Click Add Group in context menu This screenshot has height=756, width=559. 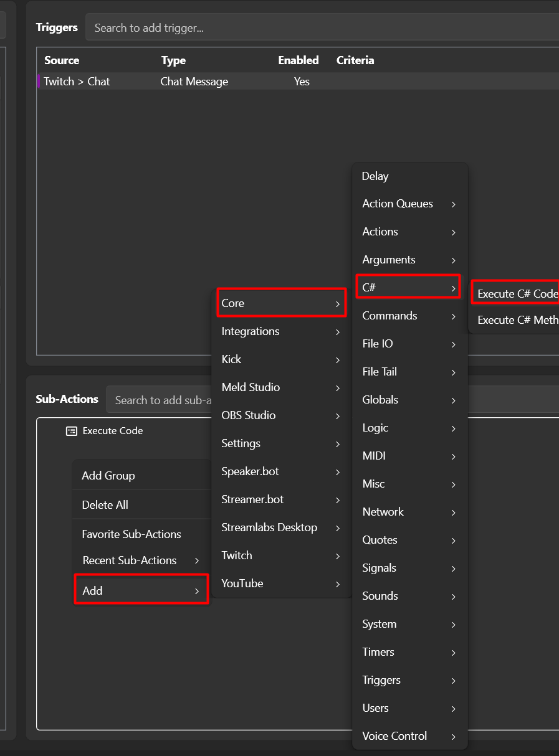[141, 476]
